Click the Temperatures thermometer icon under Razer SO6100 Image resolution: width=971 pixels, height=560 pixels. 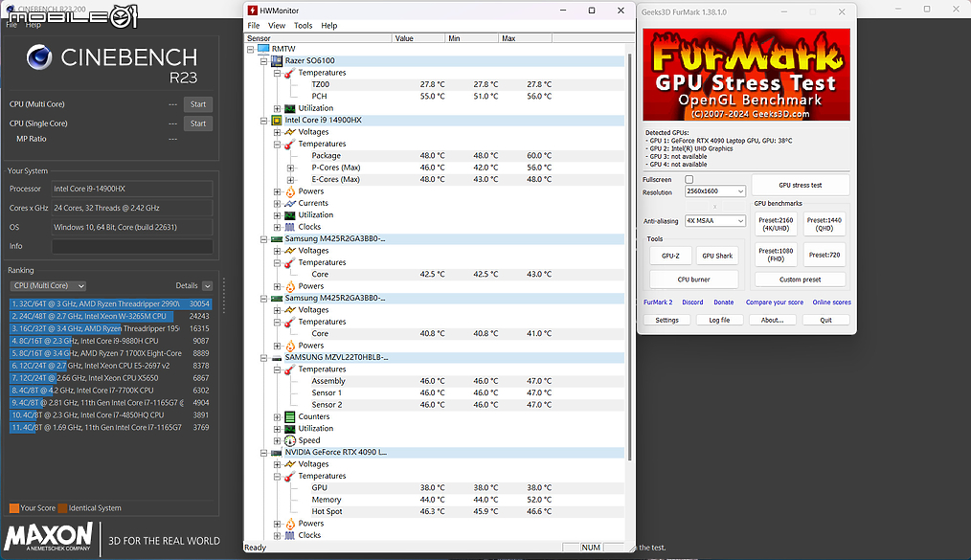click(289, 73)
